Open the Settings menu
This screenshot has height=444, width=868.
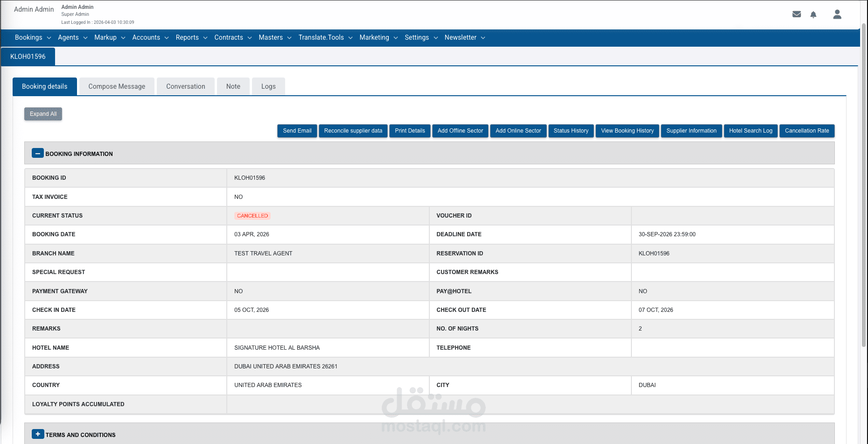click(421, 37)
